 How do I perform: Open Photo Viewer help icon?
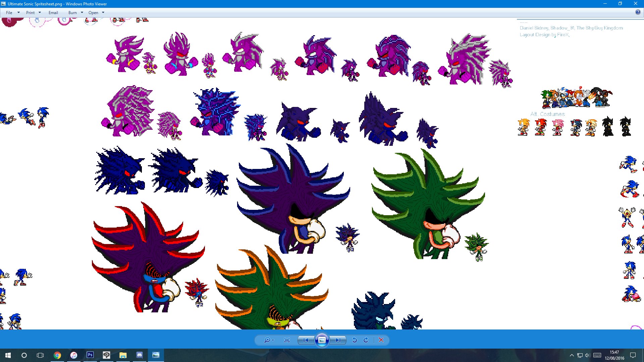638,12
